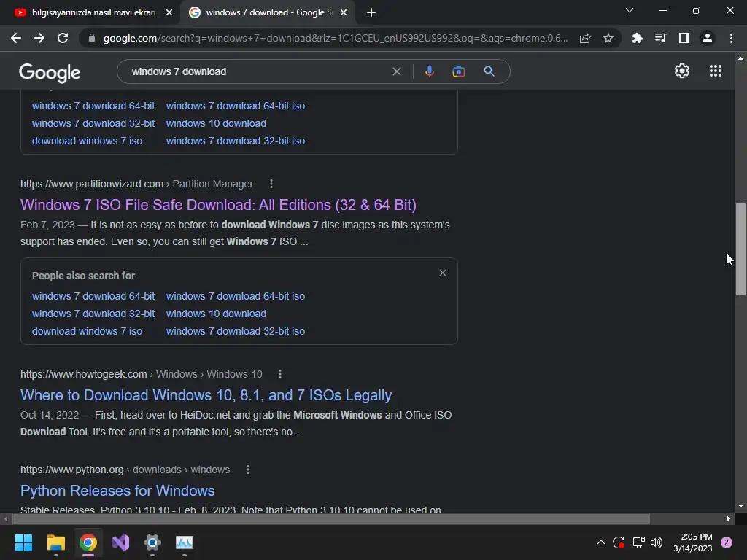Close the Google search tab
Viewport: 747px width, 560px height.
point(344,12)
